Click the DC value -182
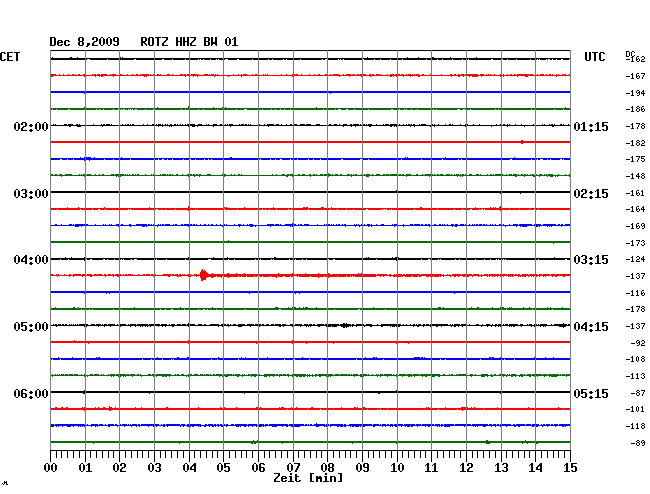The width and height of the screenshot is (650, 494). click(635, 143)
